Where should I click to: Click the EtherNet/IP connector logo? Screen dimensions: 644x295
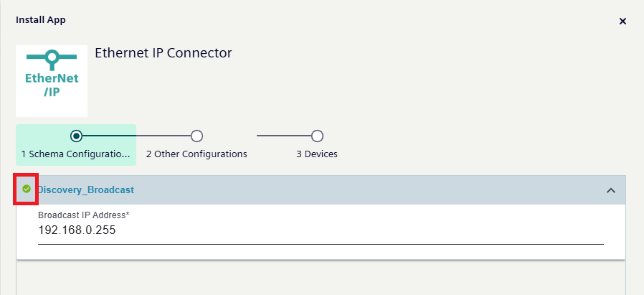click(52, 81)
